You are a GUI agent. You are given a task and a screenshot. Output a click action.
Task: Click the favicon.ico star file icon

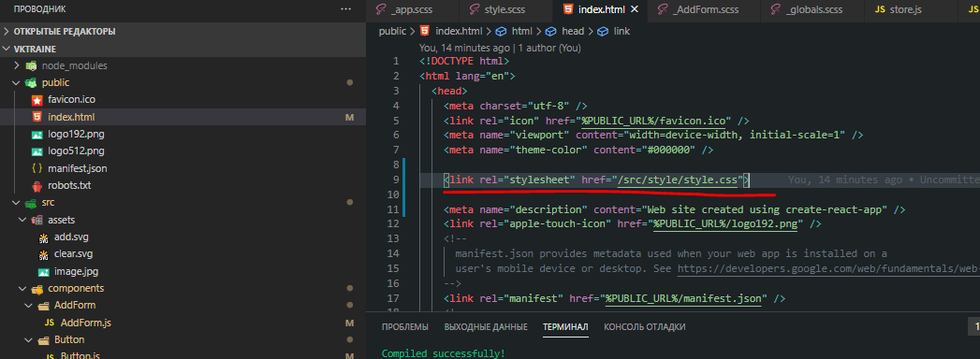pyautogui.click(x=37, y=100)
